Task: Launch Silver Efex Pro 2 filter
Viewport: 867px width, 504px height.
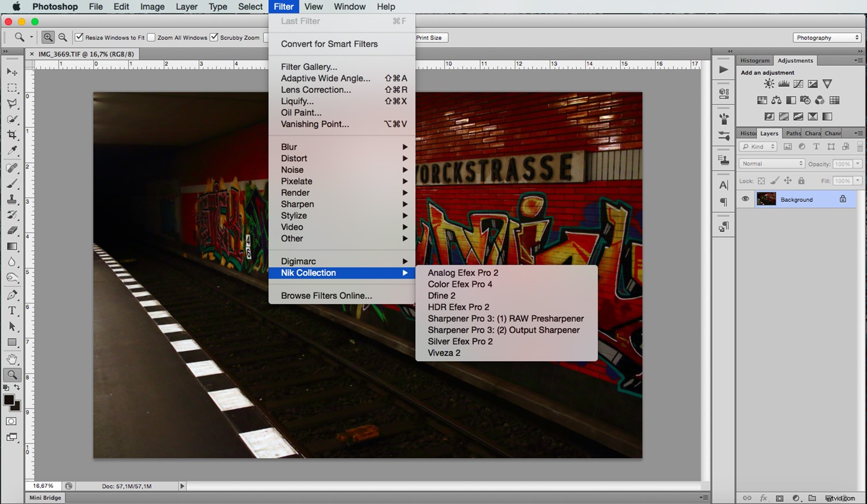Action: click(460, 341)
